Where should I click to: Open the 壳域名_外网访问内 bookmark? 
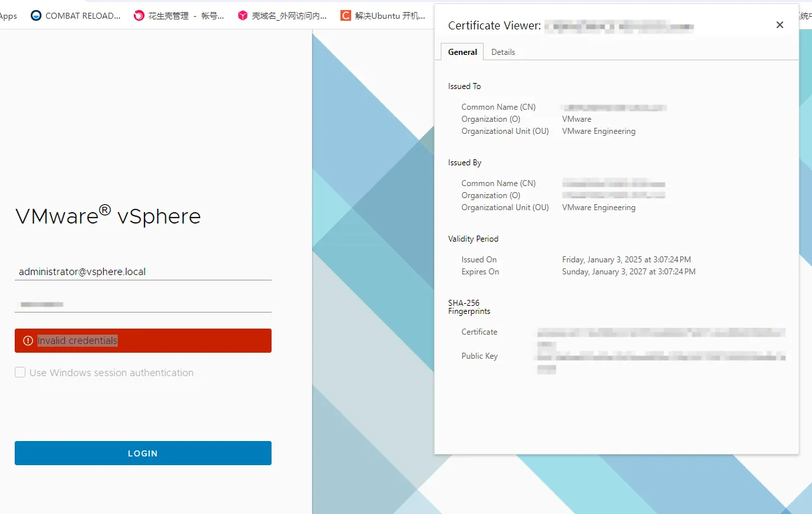pyautogui.click(x=282, y=15)
